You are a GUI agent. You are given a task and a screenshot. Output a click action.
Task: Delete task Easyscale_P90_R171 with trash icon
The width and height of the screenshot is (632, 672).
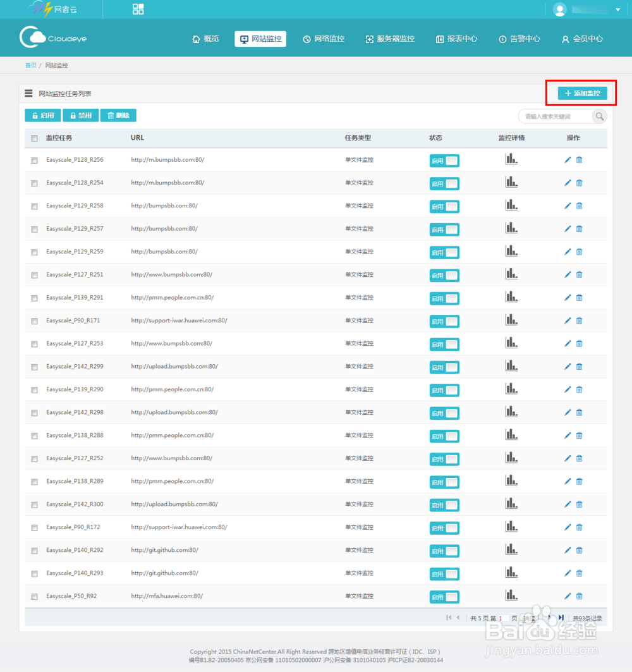coord(580,321)
